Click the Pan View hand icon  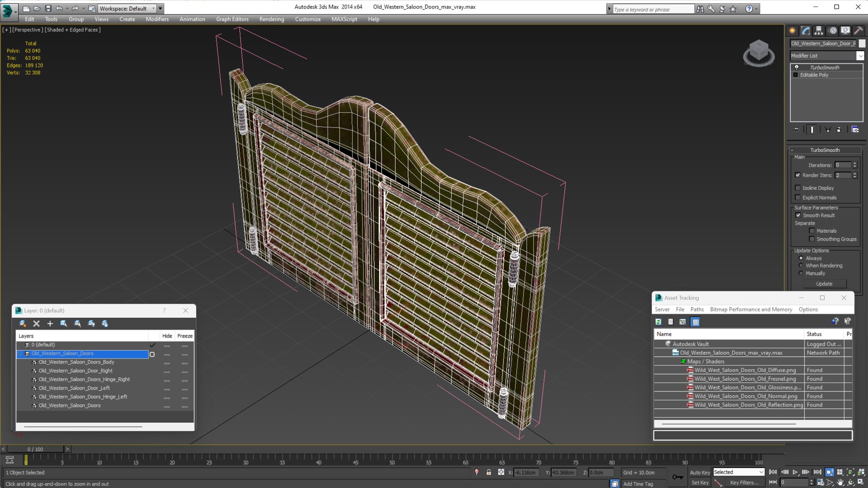[840, 483]
